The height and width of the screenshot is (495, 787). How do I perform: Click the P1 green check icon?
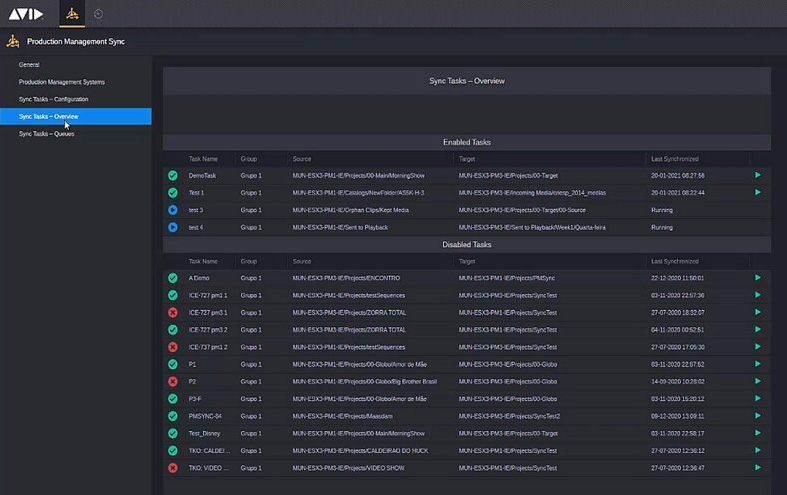(x=173, y=364)
